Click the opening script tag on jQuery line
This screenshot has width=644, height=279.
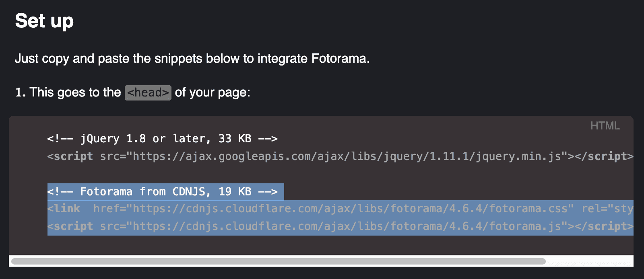pos(70,156)
